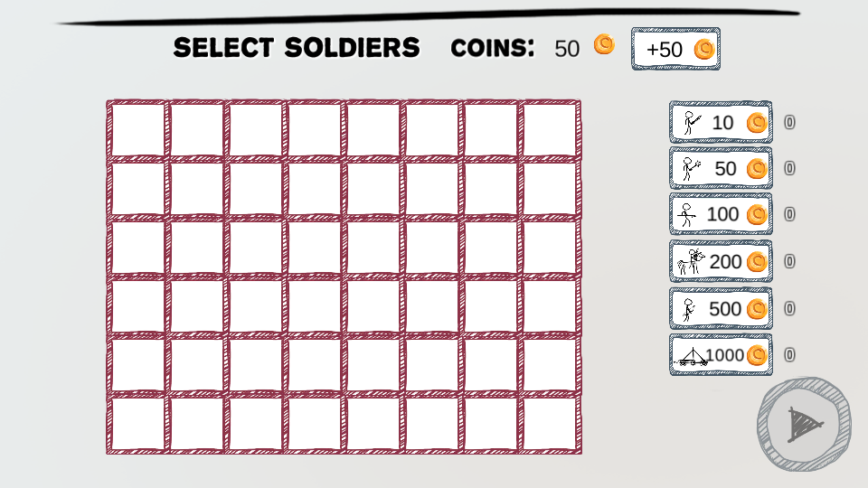Buy the 200-coin horseback rider
The height and width of the screenshot is (488, 868).
[x=721, y=261]
